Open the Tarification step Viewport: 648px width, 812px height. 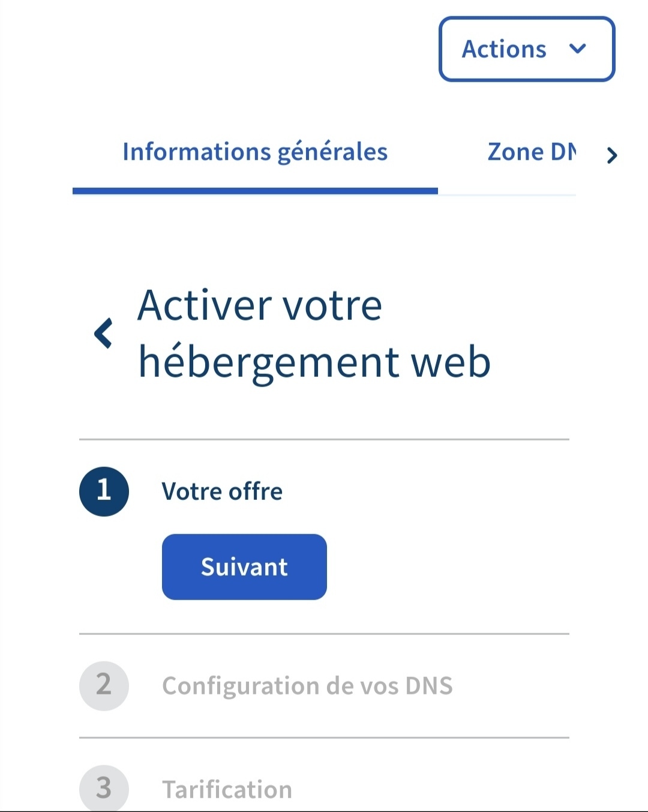coord(227,790)
